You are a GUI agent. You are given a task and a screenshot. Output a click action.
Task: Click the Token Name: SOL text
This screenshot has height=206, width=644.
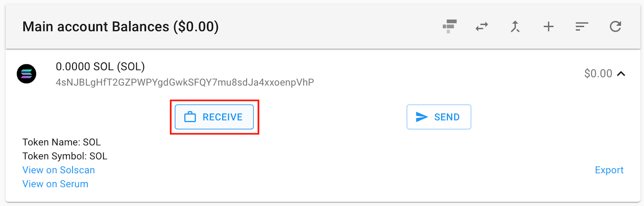(x=62, y=142)
